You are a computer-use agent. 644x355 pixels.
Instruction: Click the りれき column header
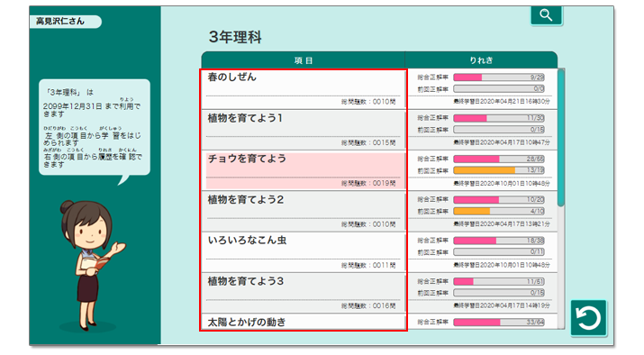pos(481,60)
